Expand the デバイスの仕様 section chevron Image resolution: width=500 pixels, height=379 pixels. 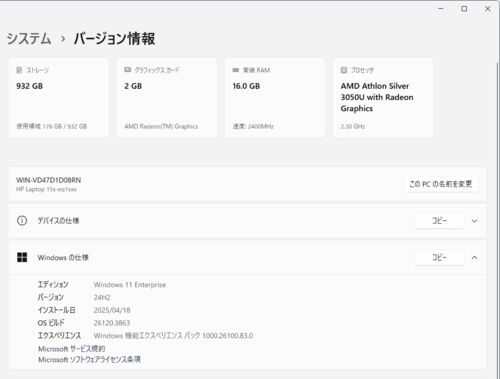474,221
